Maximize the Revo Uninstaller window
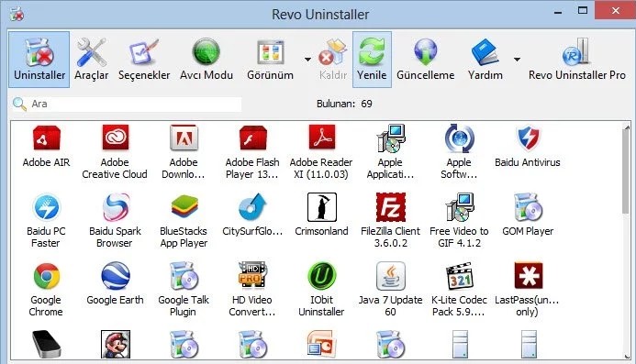The height and width of the screenshot is (364, 636). (583, 10)
